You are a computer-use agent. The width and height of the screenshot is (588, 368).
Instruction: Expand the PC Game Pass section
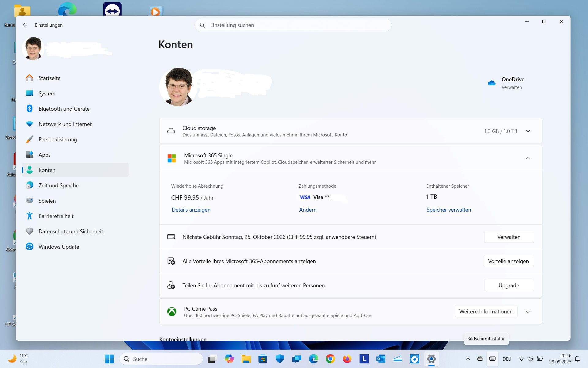pyautogui.click(x=528, y=311)
